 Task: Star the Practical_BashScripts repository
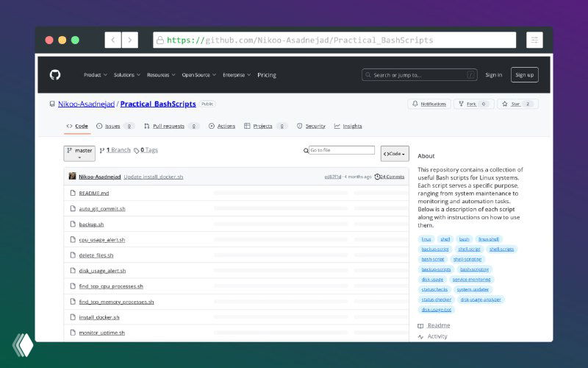[x=517, y=104]
